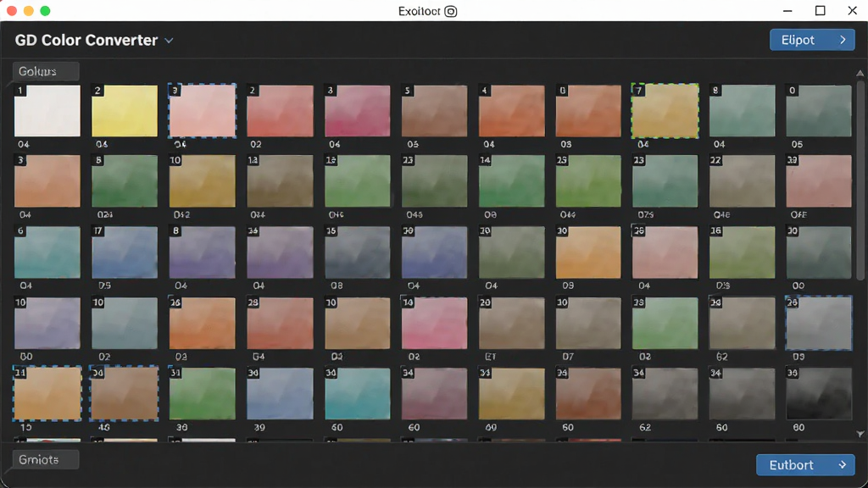Select the light green swatch numbered 38

click(665, 323)
